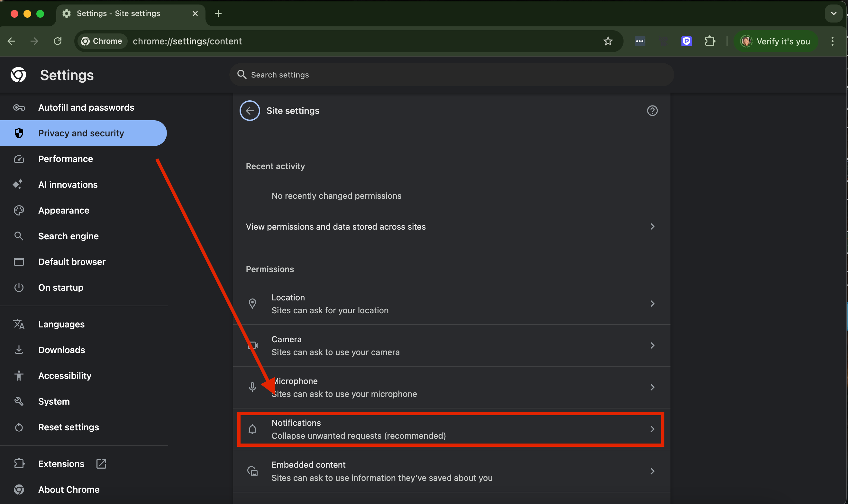
Task: Click the shield icon for Privacy and security
Action: pyautogui.click(x=19, y=133)
